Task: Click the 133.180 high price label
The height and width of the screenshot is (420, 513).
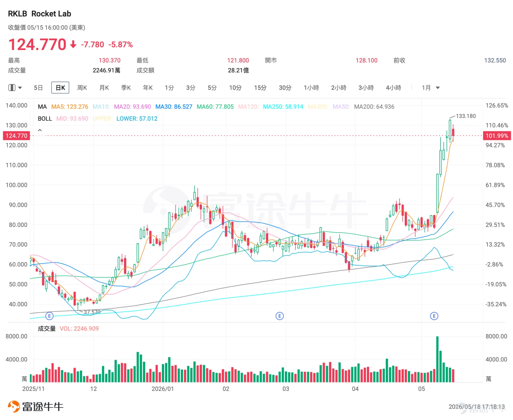Action: pos(466,116)
